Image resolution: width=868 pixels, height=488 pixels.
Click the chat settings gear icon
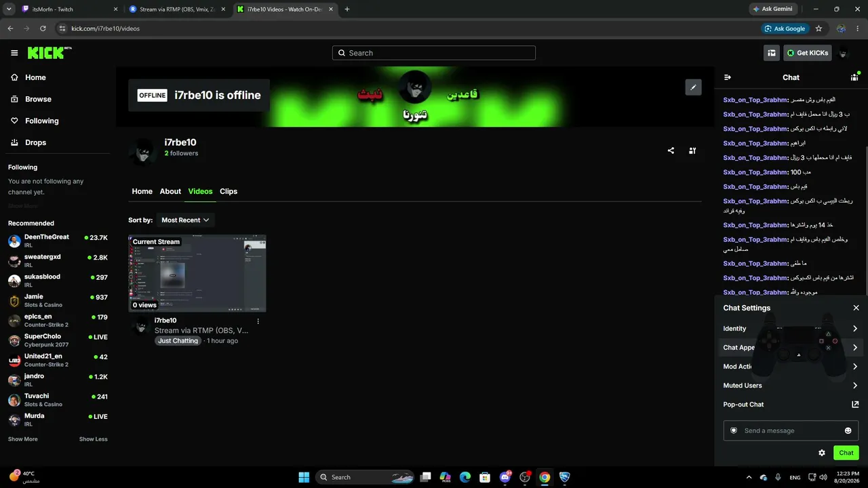tap(822, 453)
